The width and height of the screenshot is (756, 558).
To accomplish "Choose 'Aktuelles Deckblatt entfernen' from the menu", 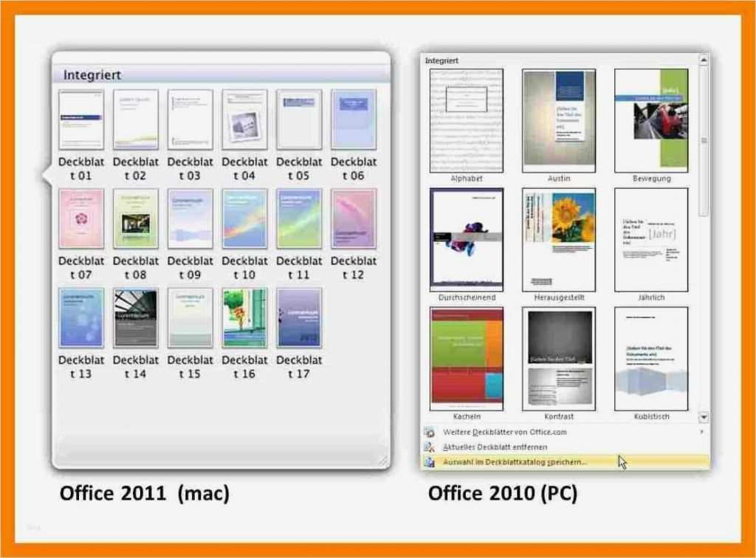I will coord(493,447).
